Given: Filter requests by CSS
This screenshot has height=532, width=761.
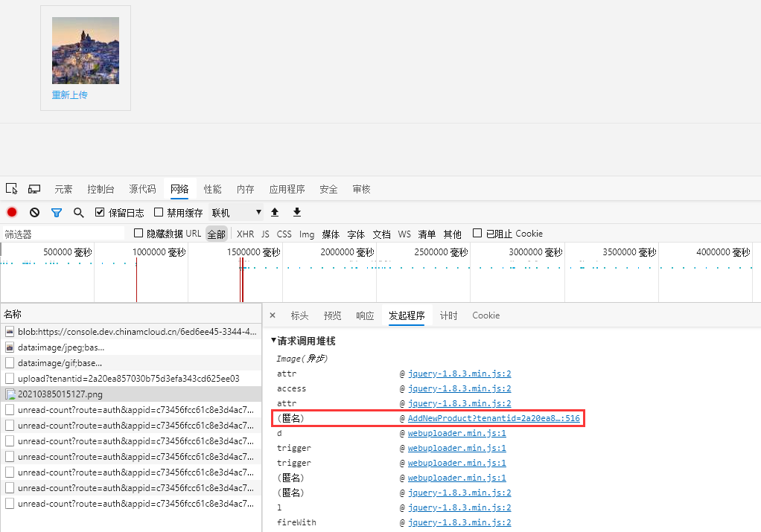Looking at the screenshot, I should [284, 234].
